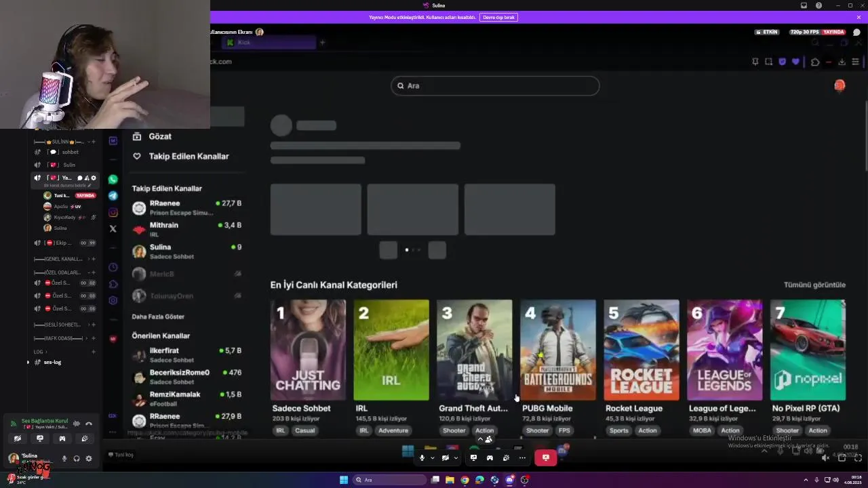
Task: Open the Telegram icon in the browser sidebar
Action: point(113,196)
